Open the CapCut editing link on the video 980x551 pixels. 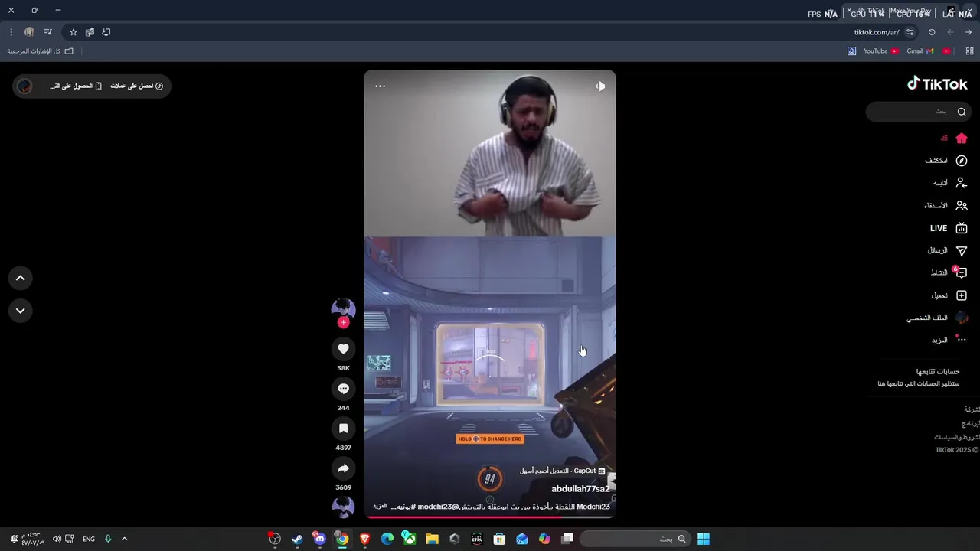click(563, 471)
